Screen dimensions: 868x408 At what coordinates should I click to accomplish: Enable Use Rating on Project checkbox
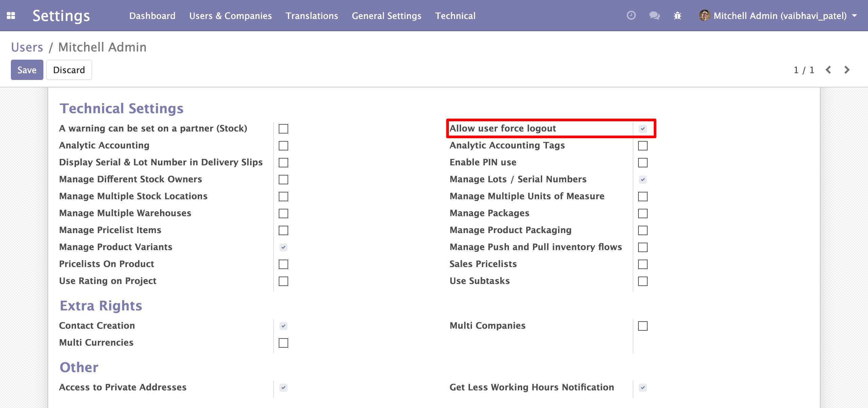283,281
